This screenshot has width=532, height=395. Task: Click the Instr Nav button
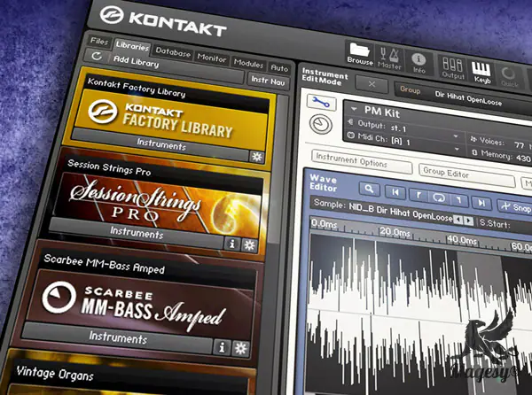coord(268,81)
